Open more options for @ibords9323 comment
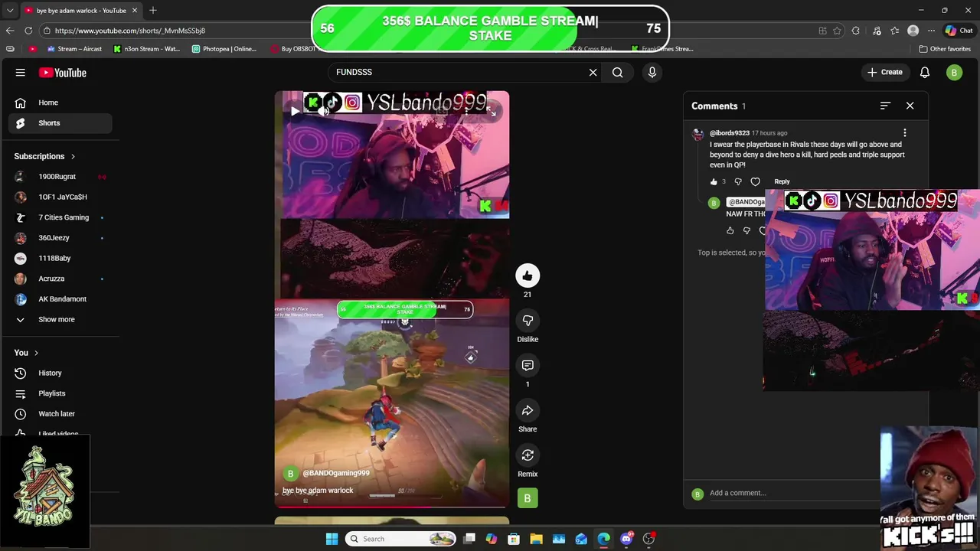This screenshot has width=980, height=551. point(904,133)
